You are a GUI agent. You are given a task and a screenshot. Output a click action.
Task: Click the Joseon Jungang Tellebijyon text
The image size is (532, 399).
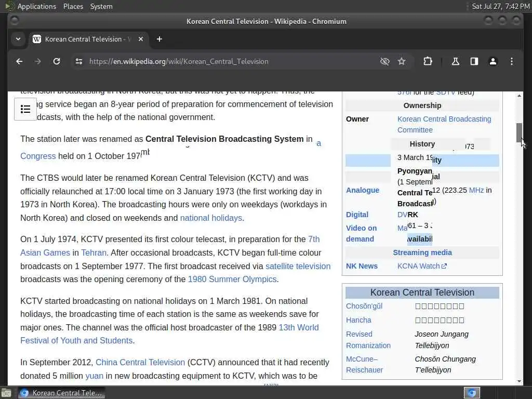[442, 340]
